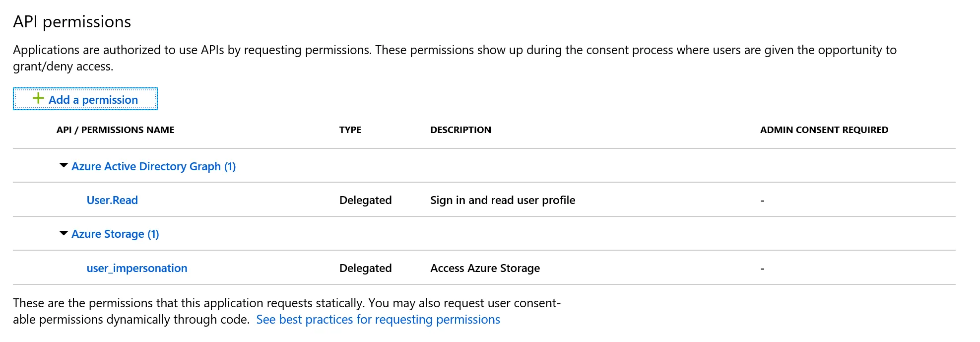Open the Azure Active Directory Graph (1) link
The height and width of the screenshot is (342, 980).
pyautogui.click(x=153, y=166)
